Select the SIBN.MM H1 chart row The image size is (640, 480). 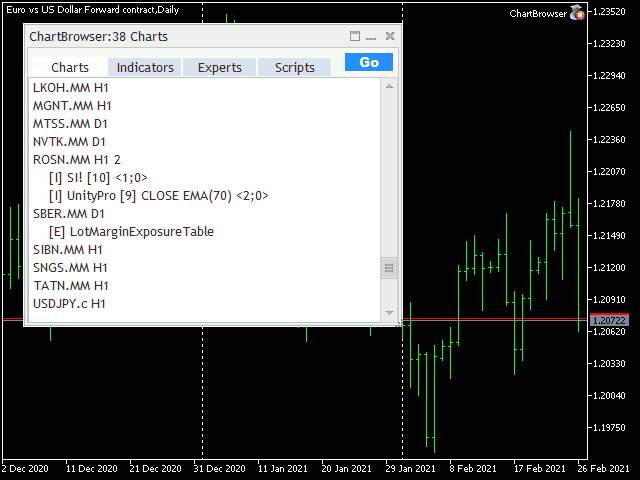pos(205,249)
